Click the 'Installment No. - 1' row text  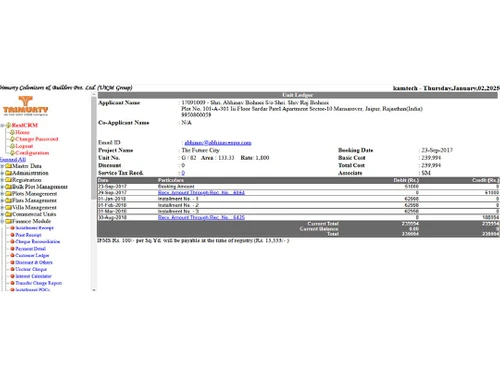click(178, 199)
